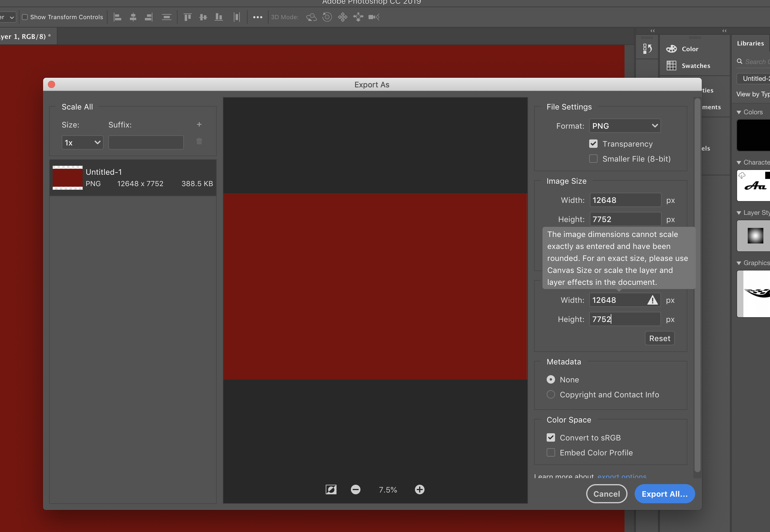Open the Format dropdown showing PNG
The width and height of the screenshot is (770, 532).
click(x=624, y=126)
